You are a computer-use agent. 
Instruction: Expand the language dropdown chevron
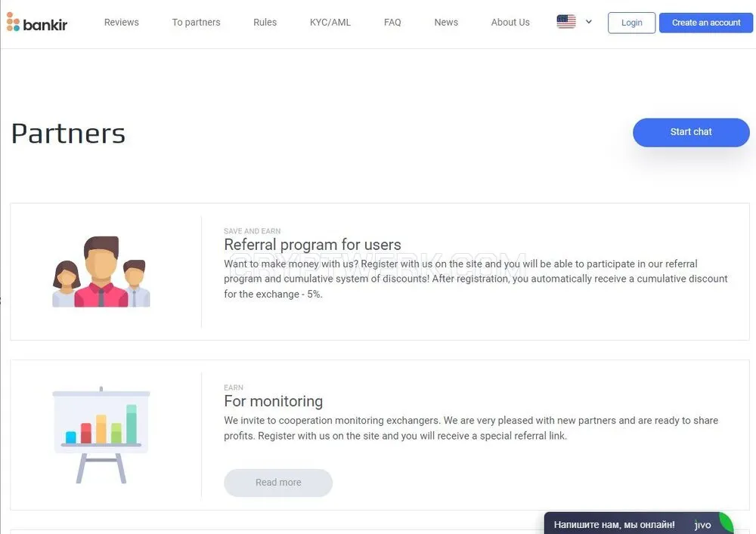[x=589, y=22]
